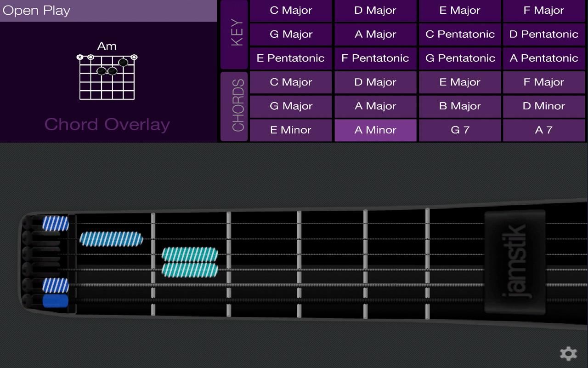Choose D Major key
The height and width of the screenshot is (368, 588).
point(375,11)
